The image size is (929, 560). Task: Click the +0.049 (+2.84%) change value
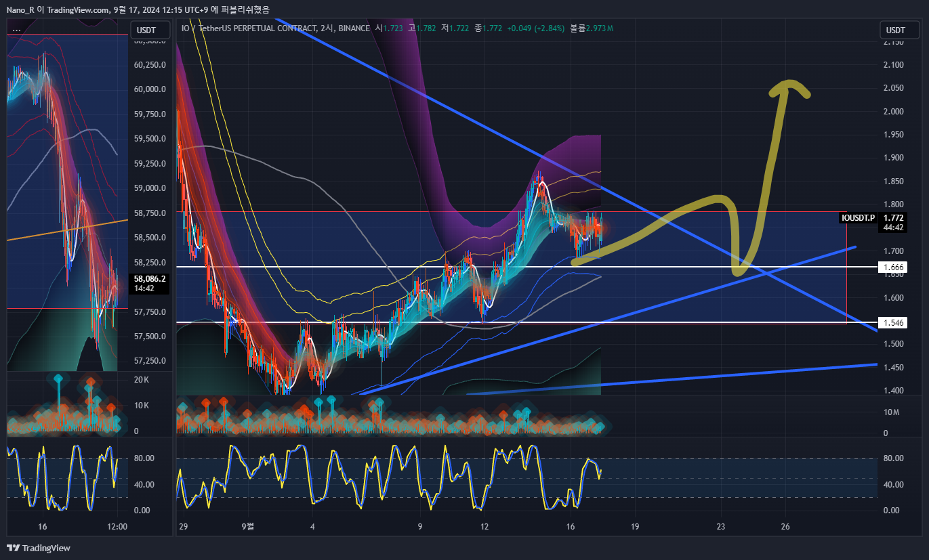point(536,28)
